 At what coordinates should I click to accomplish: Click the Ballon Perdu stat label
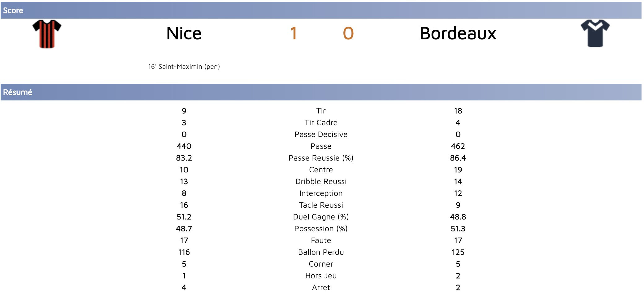point(321,252)
